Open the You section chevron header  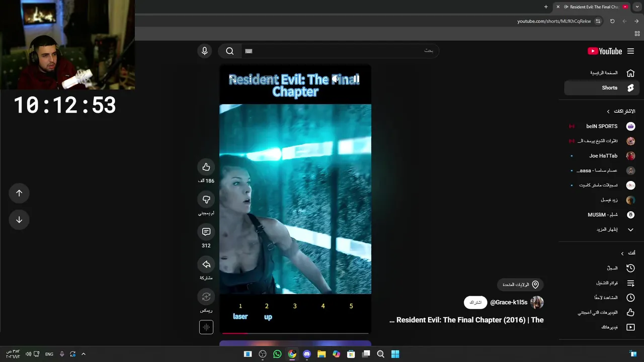pyautogui.click(x=628, y=253)
